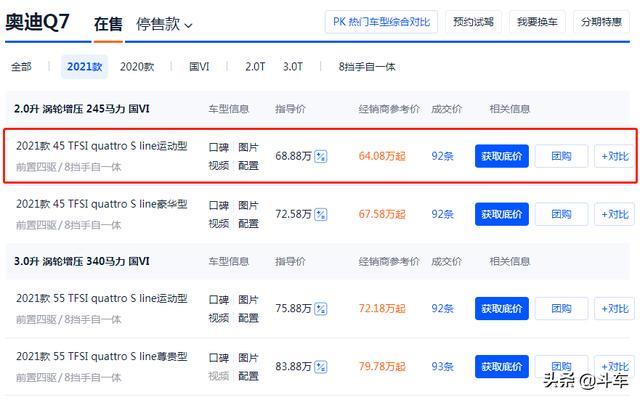Add 68.88万 model to +对比
This screenshot has width=640, height=400.
tap(615, 156)
